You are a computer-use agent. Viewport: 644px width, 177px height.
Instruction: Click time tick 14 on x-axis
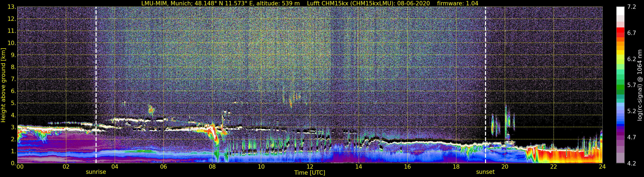pos(358,167)
